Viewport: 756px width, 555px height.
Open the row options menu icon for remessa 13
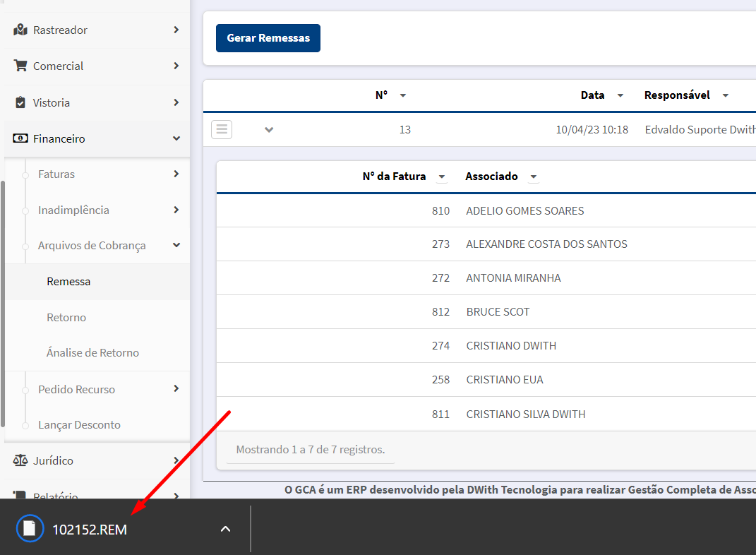click(222, 129)
